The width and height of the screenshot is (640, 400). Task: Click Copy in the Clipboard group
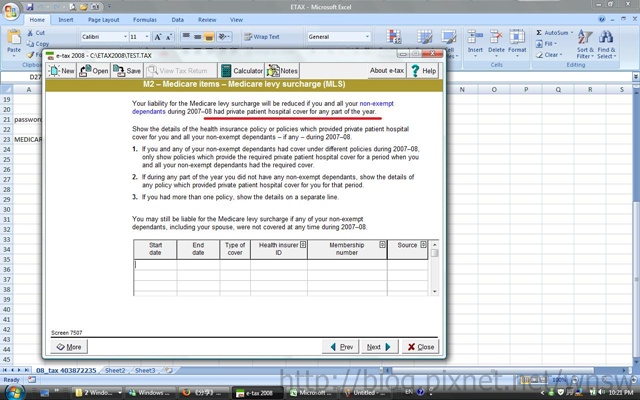click(38, 44)
